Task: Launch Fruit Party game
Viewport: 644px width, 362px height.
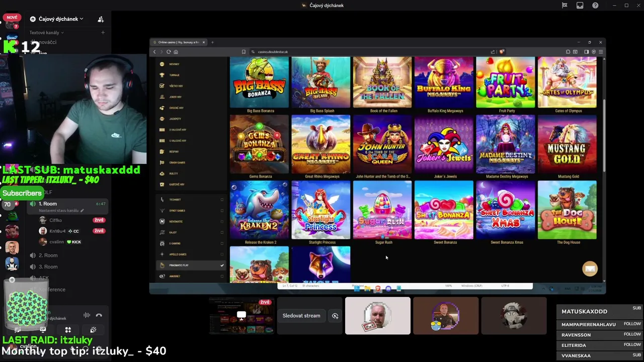Action: (x=506, y=82)
